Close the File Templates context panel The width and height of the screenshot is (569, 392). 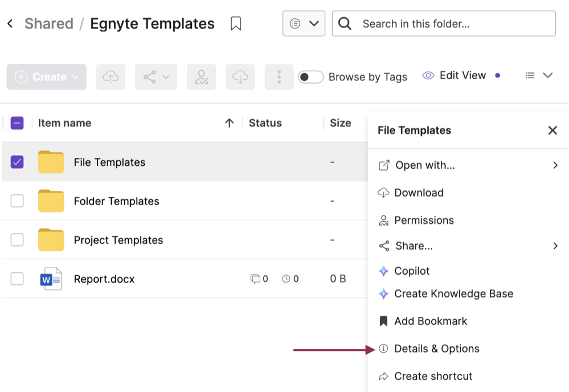tap(552, 130)
